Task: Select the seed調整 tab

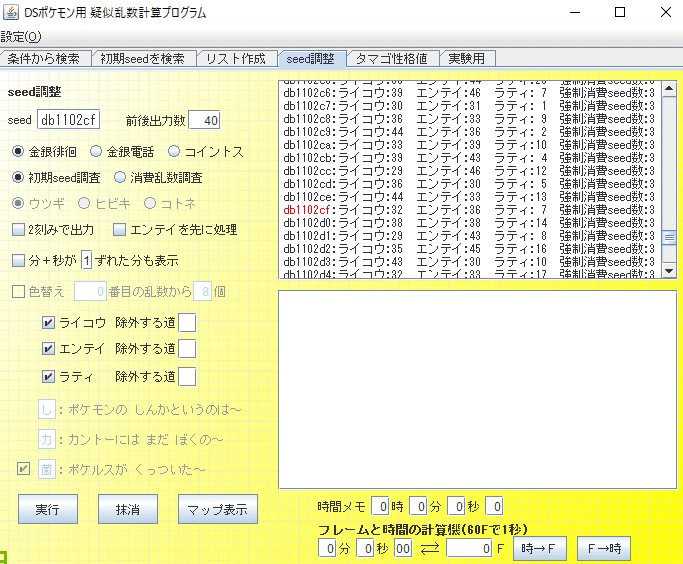Action: point(311,58)
